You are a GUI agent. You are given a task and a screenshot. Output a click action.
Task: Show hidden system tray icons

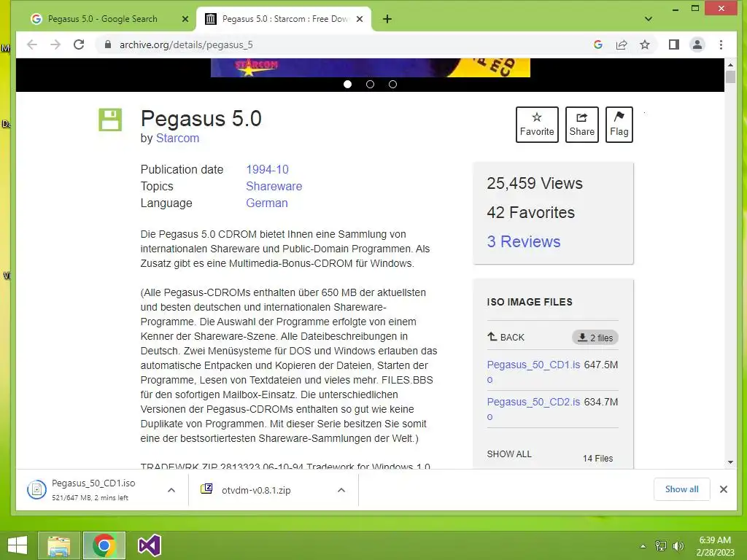coord(643,546)
